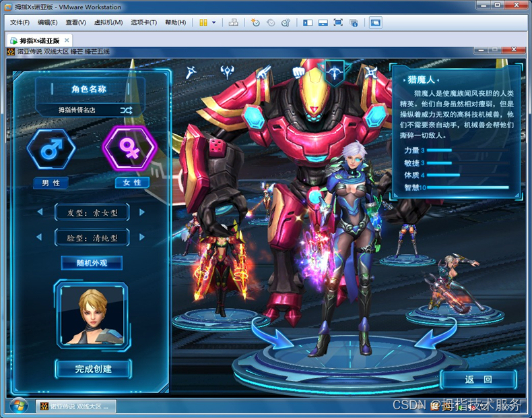Enter full screen mode icon
The image size is (532, 418).
338,23
